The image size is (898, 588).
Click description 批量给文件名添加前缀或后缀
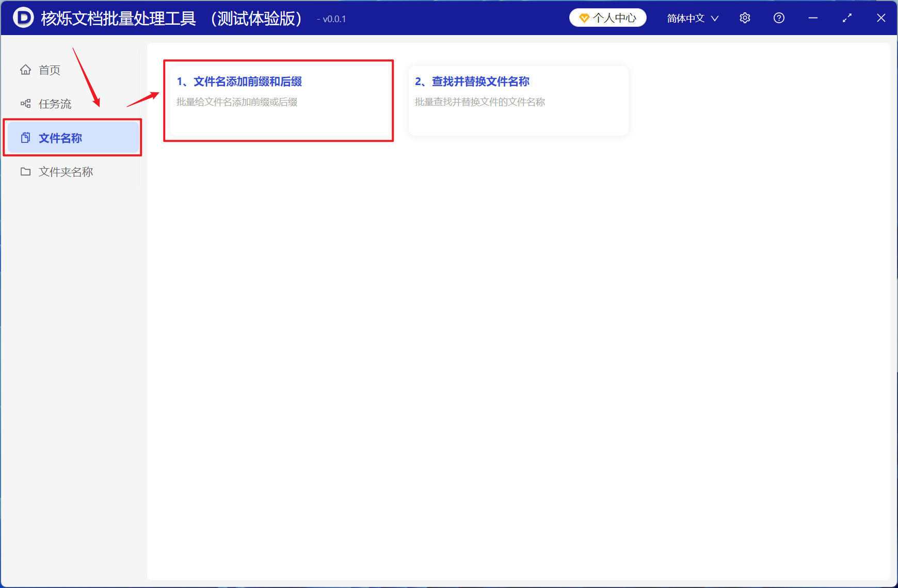pos(237,102)
